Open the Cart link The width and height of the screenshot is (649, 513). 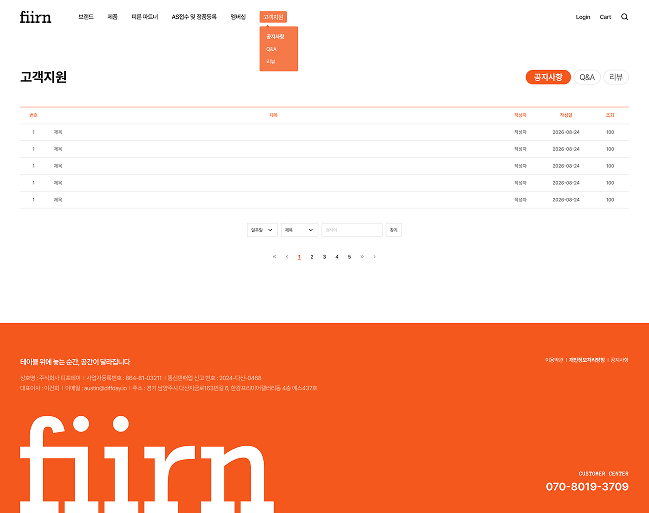coord(605,17)
